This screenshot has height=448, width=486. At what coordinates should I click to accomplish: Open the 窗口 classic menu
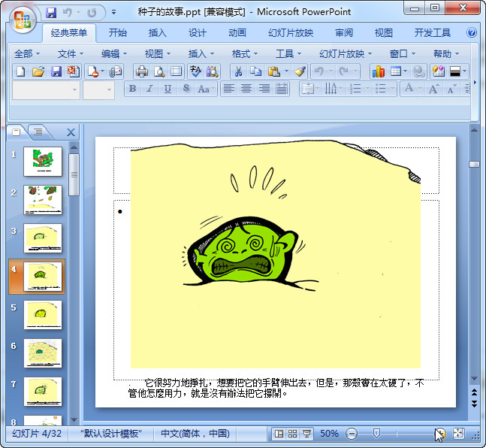click(x=402, y=54)
